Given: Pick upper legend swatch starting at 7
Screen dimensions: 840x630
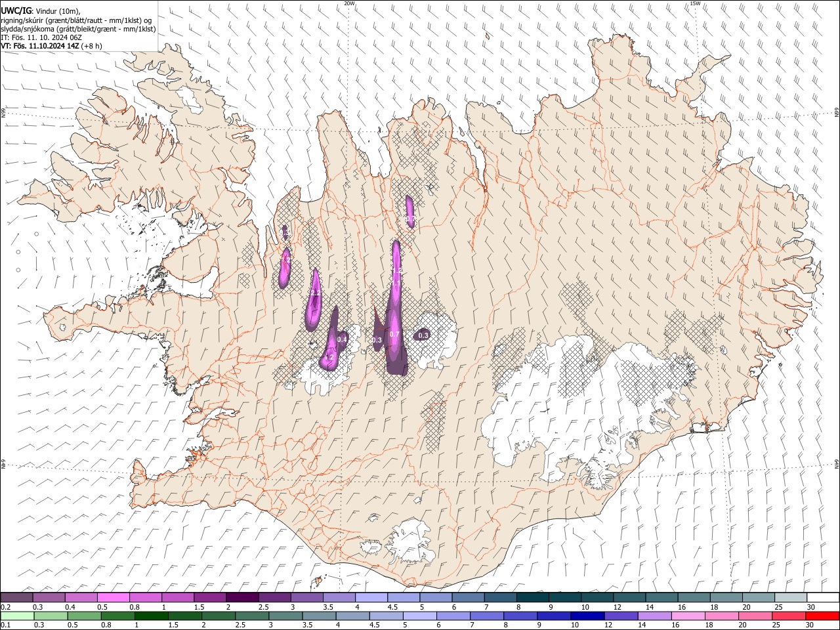Looking at the screenshot, I should (x=499, y=597).
